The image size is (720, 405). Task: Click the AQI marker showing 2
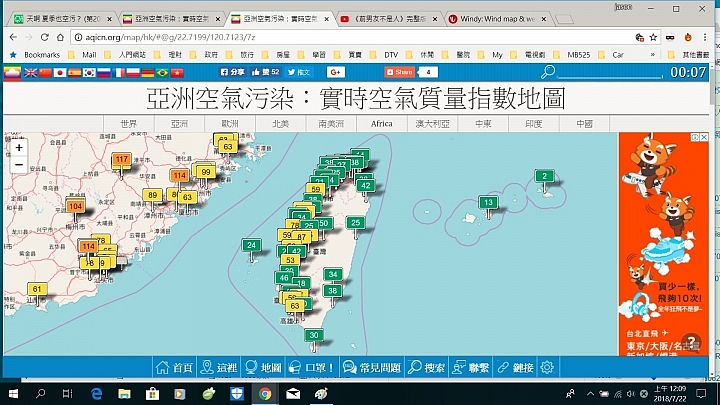point(545,176)
